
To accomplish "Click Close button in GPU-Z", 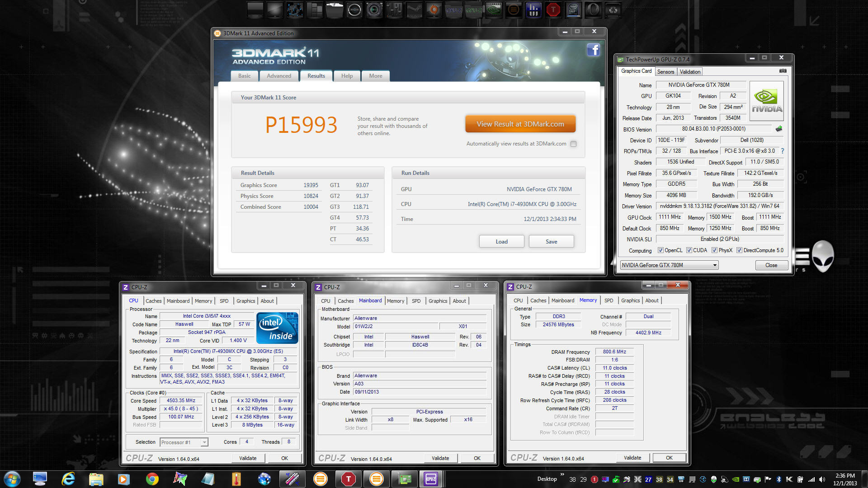I will coord(771,265).
